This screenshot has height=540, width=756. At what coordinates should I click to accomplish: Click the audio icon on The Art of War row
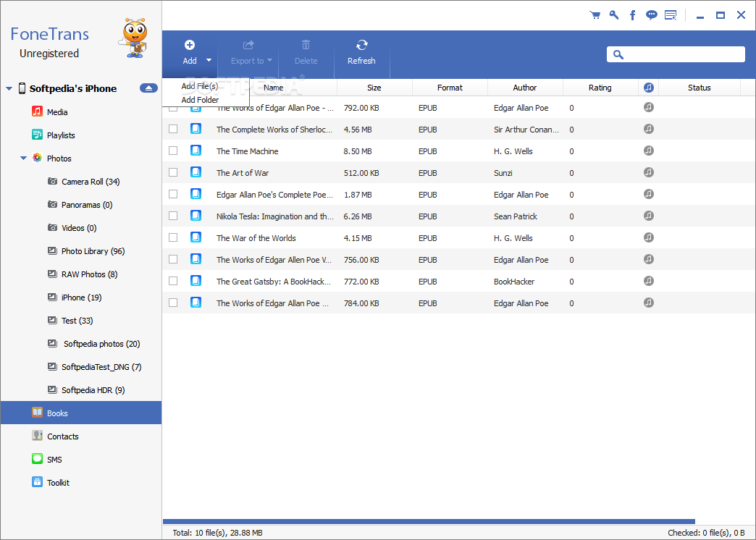point(649,172)
